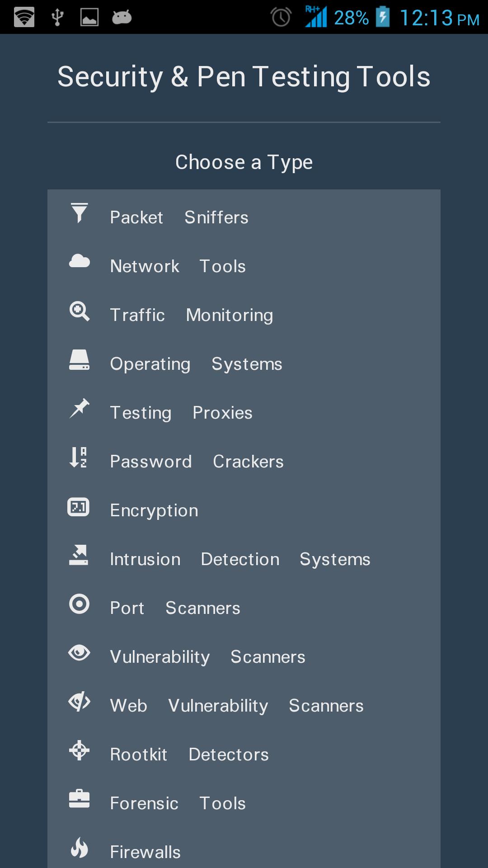The height and width of the screenshot is (868, 488).
Task: Tap the alarm clock status bar icon
Action: coord(281,17)
